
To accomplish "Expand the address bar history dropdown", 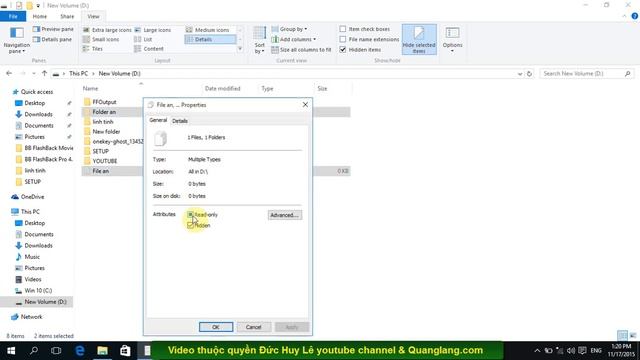I will [520, 74].
